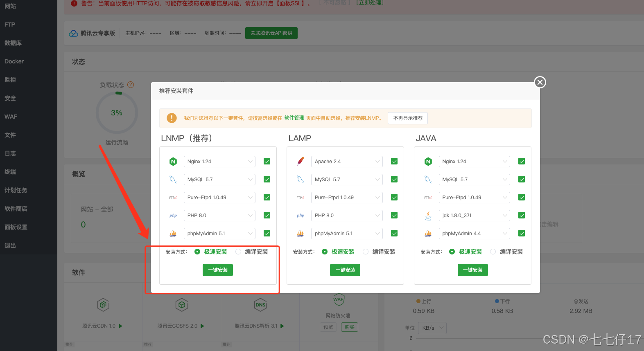This screenshot has width=644, height=351.
Task: Click the 立即处理 link in the warning bar
Action: tap(370, 3)
